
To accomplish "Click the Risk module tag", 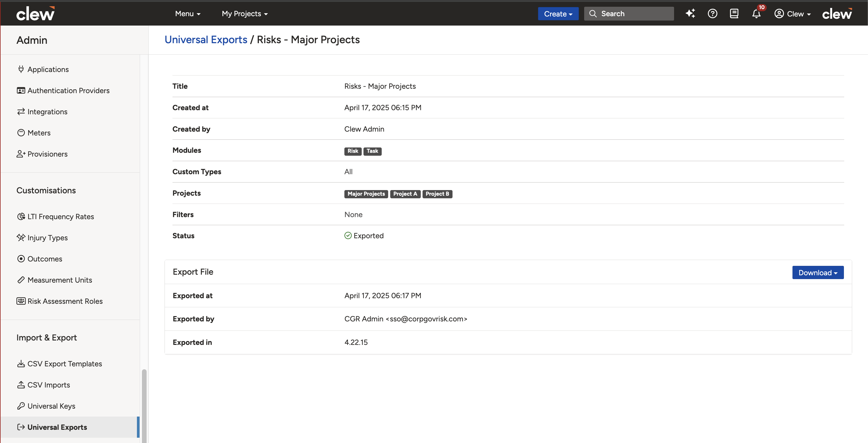I will [x=353, y=151].
